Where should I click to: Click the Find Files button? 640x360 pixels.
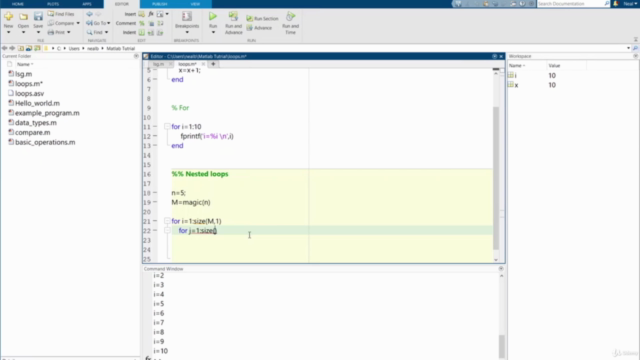61,14
